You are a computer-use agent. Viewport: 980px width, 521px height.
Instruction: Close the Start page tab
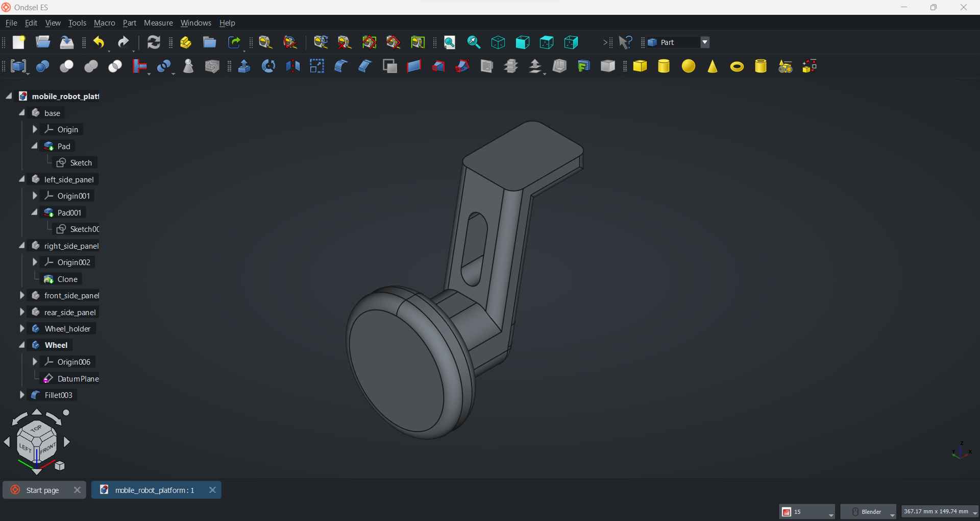(77, 490)
